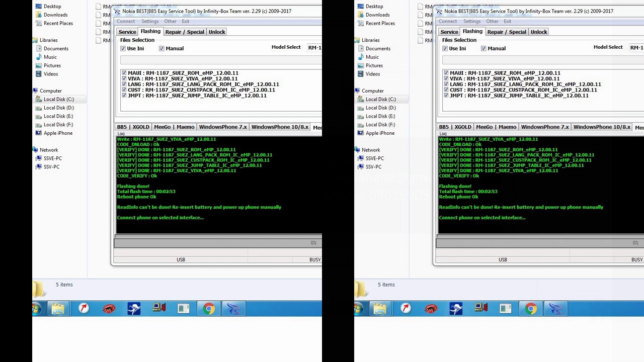Open the news-page style app in right taskbar
This screenshot has width=644, height=362.
coord(506,309)
